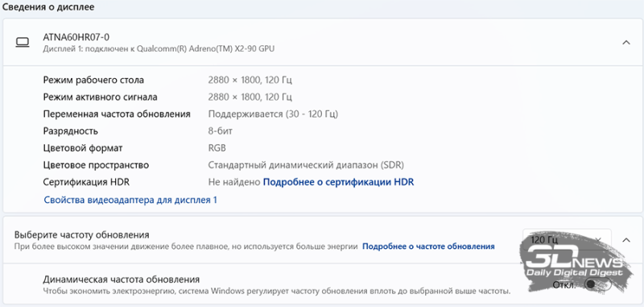Click the RGB color format value
This screenshot has width=644, height=307.
217,148
